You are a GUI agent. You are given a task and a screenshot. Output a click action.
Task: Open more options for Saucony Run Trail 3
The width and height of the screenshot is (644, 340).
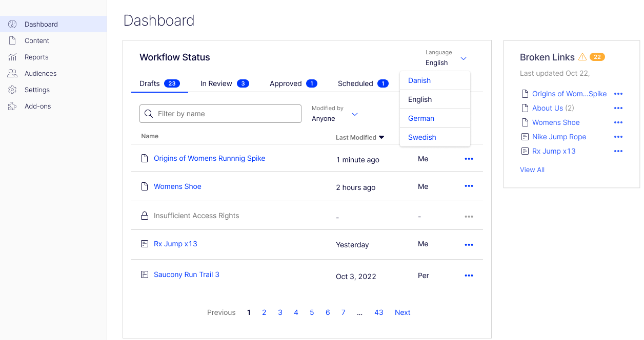tap(469, 275)
